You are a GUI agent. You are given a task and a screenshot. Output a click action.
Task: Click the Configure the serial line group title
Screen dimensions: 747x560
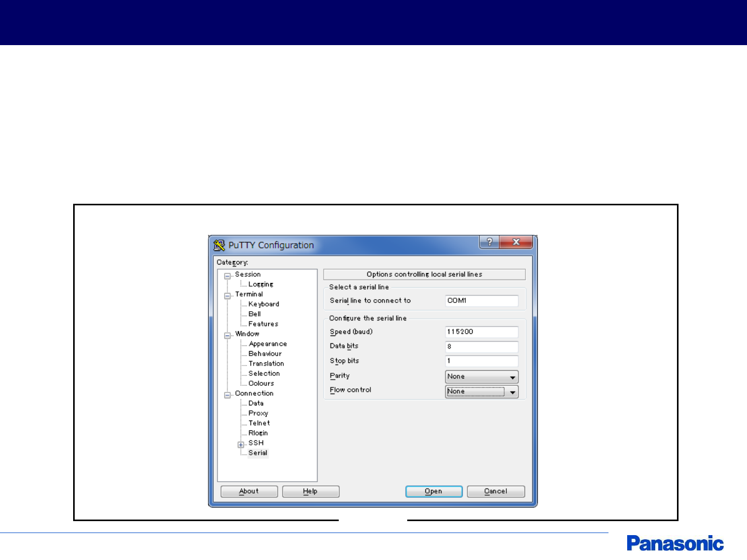click(x=368, y=318)
